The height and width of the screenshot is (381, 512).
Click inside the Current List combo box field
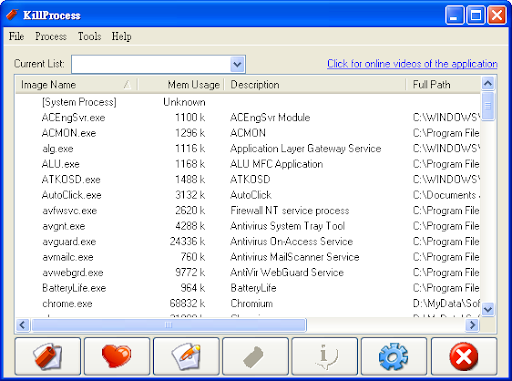click(x=151, y=64)
